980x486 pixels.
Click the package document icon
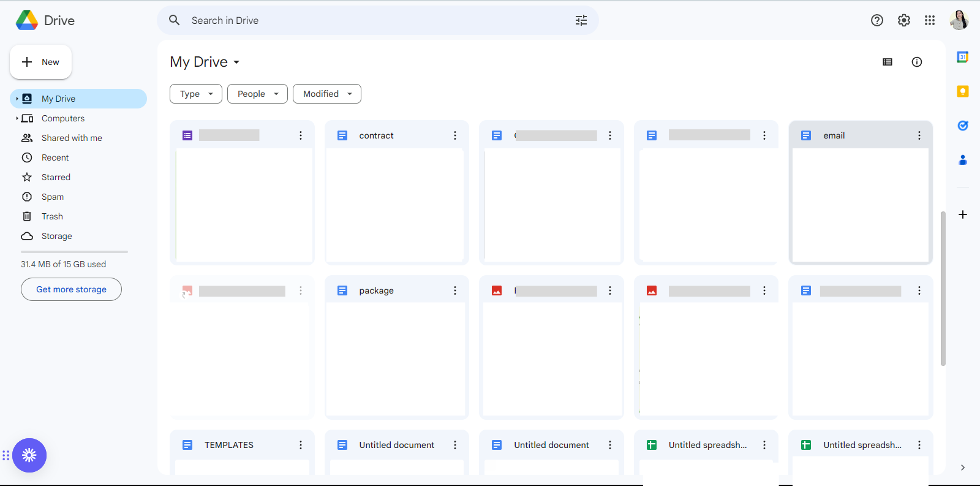coord(342,290)
